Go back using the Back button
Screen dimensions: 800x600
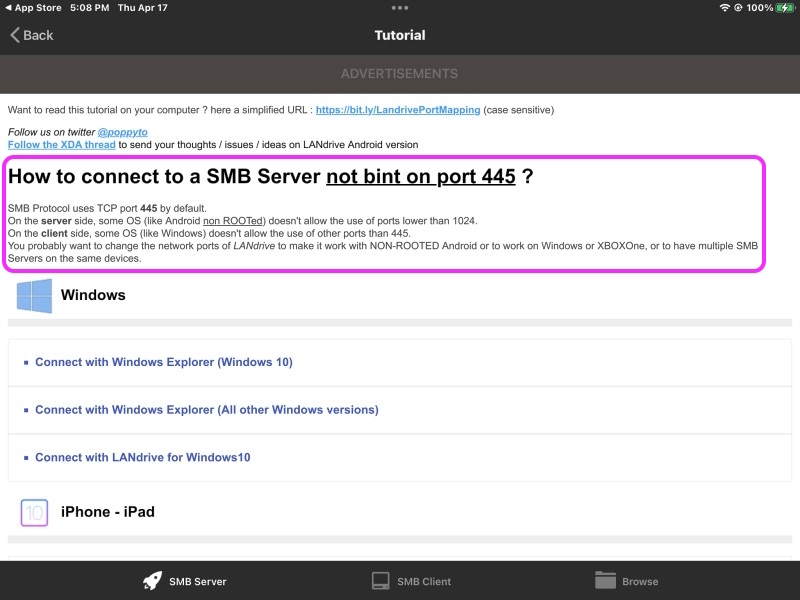coord(32,35)
